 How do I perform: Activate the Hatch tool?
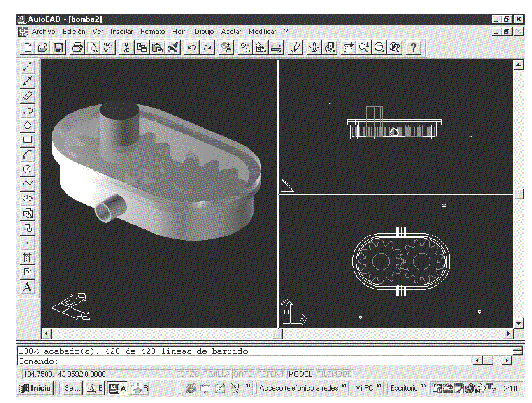(x=28, y=258)
